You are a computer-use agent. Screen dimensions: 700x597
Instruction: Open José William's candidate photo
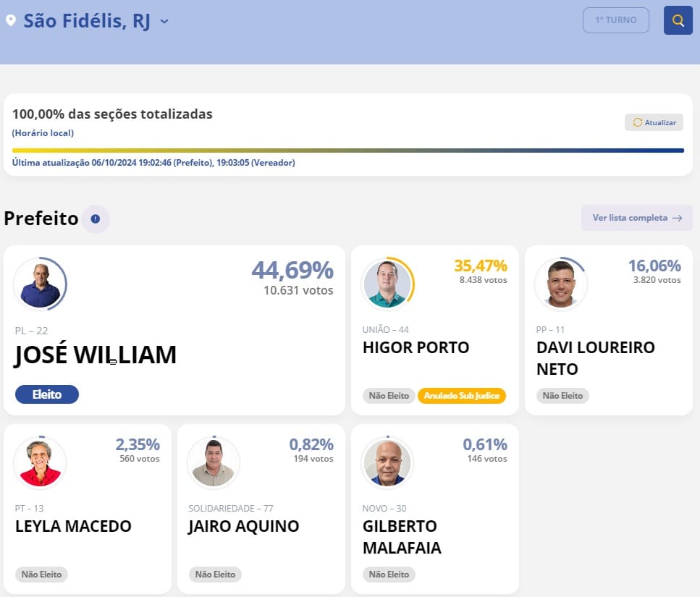[x=41, y=284]
